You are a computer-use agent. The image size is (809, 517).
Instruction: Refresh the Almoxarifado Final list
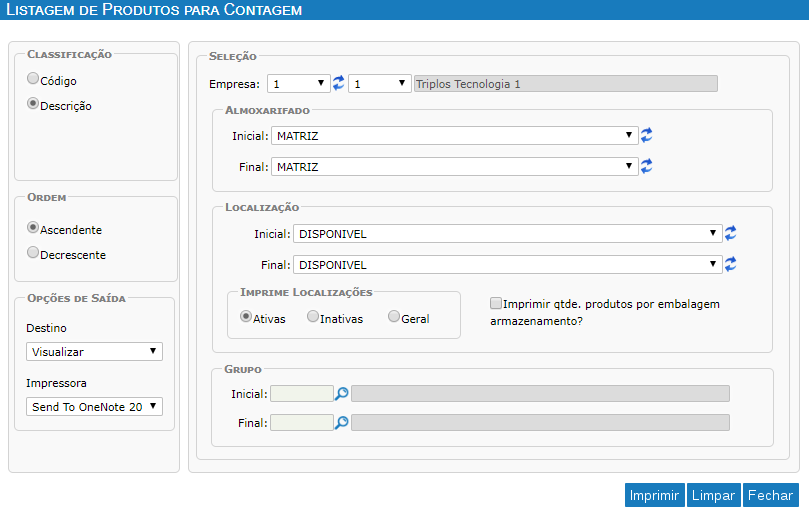pyautogui.click(x=646, y=166)
